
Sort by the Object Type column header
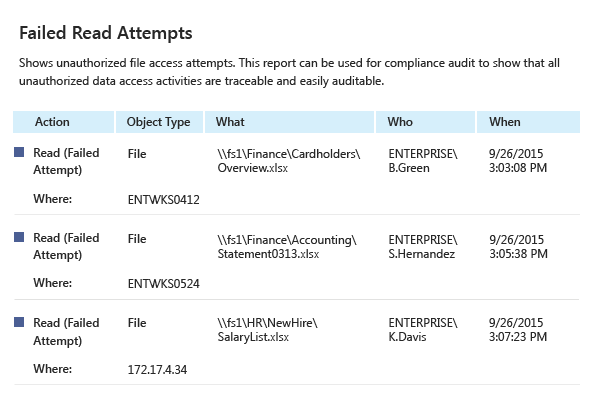(x=160, y=122)
